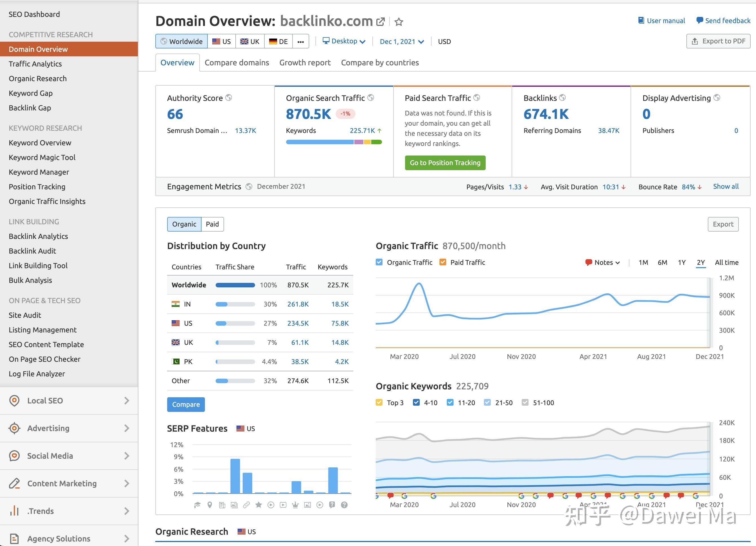Click the blue Compare button

(186, 404)
